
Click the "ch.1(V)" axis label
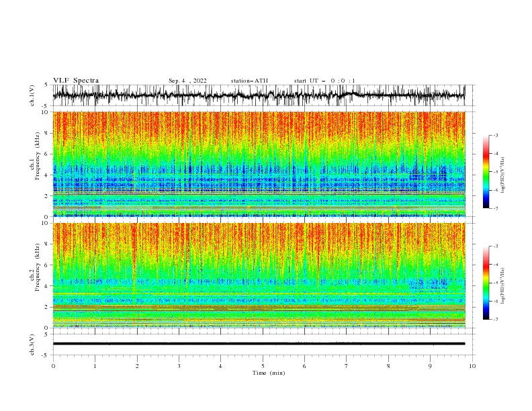[32, 95]
